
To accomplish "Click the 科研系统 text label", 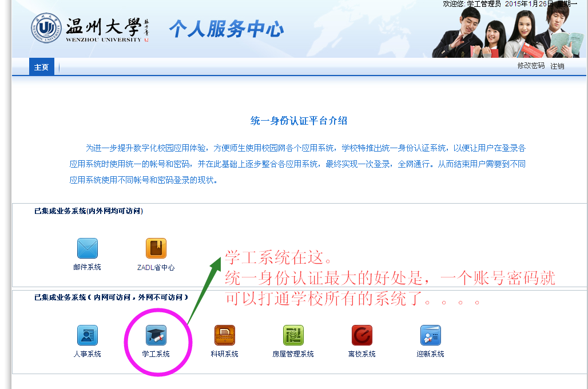I will click(x=225, y=354).
